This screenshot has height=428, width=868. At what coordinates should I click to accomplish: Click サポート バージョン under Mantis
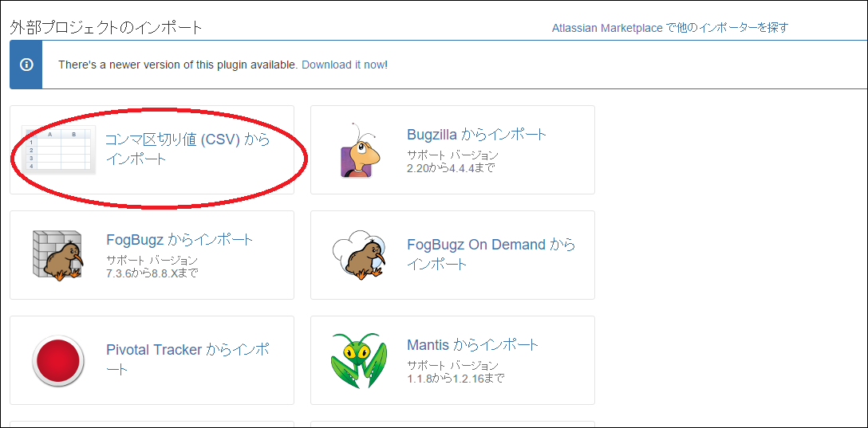(453, 366)
